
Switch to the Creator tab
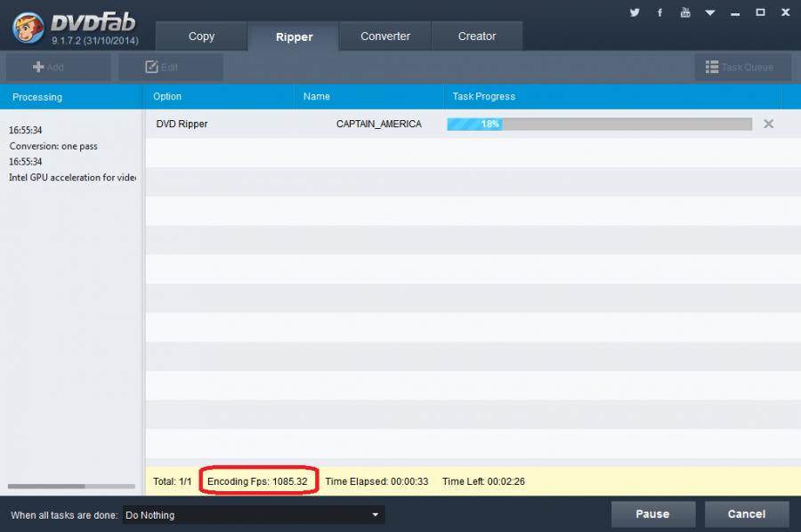(477, 36)
